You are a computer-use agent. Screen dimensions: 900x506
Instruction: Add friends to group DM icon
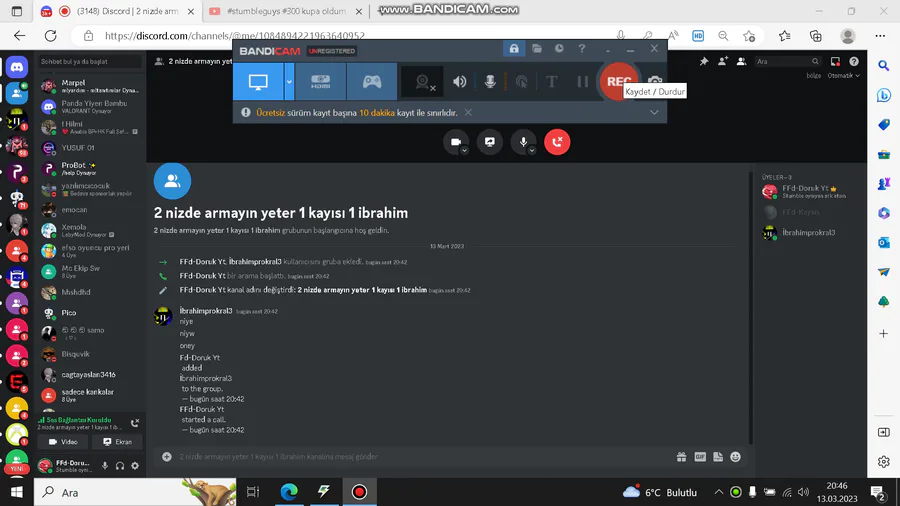[x=723, y=61]
